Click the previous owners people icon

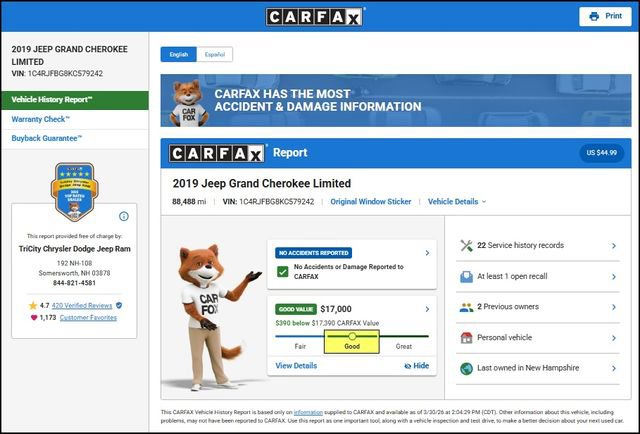pos(466,307)
